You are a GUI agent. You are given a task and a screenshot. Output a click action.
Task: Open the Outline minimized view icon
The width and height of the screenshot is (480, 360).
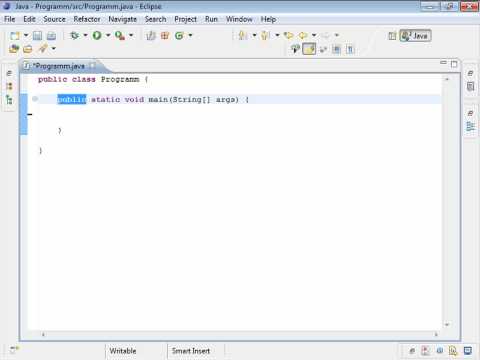coord(470,126)
